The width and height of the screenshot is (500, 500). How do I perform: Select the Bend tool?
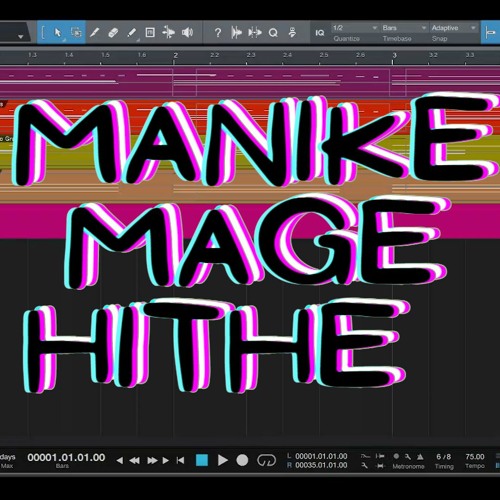click(x=168, y=32)
